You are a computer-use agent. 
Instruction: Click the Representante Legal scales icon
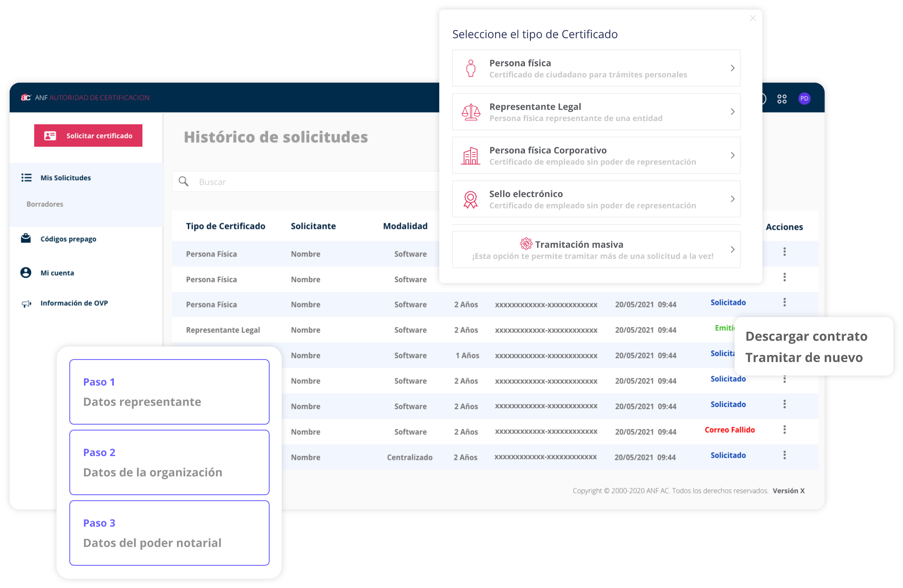pyautogui.click(x=471, y=112)
